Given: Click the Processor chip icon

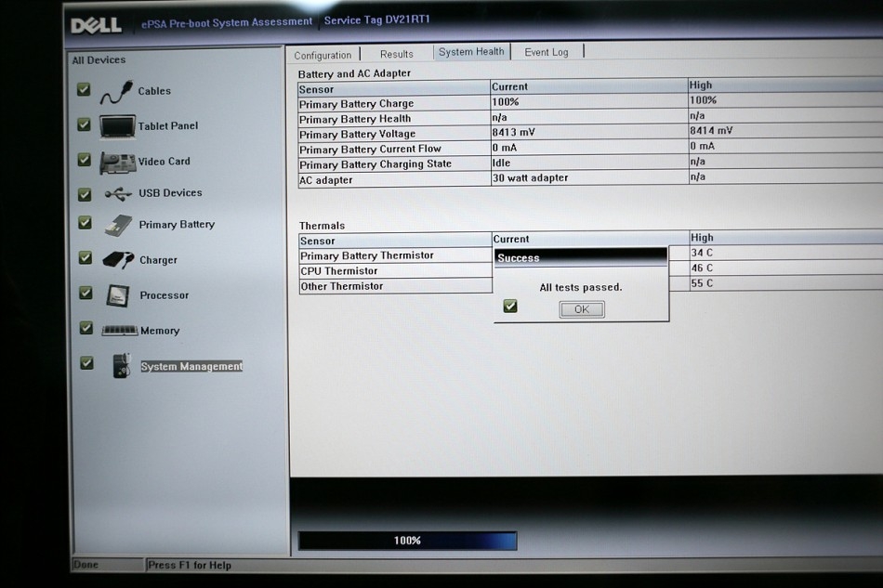Looking at the screenshot, I should (118, 295).
